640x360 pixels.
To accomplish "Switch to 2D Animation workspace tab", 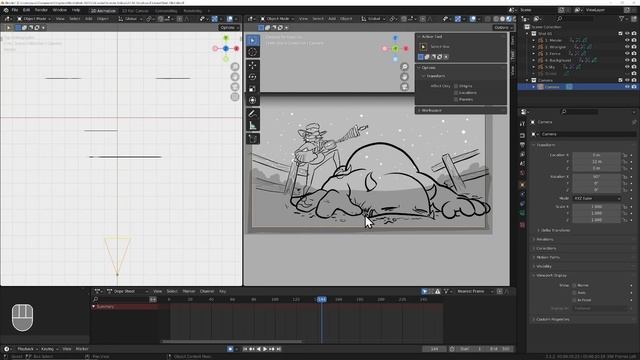I will (103, 11).
